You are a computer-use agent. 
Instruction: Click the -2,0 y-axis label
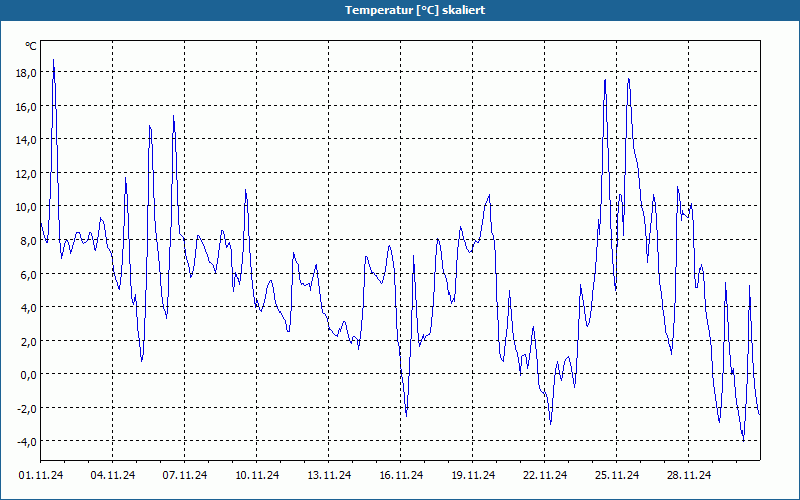[x=27, y=408]
